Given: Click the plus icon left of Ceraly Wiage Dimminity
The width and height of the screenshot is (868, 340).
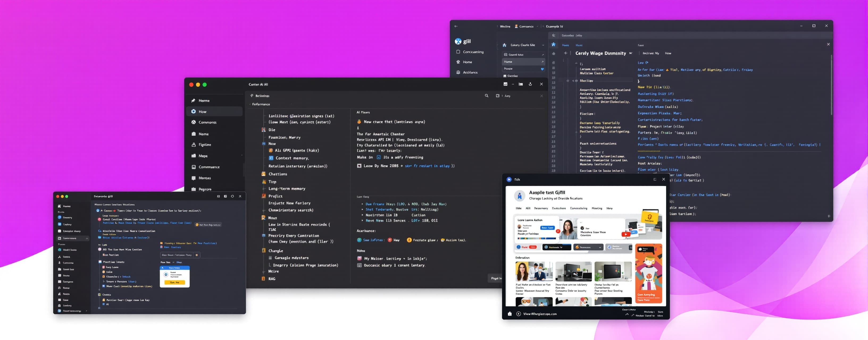Looking at the screenshot, I should 565,53.
